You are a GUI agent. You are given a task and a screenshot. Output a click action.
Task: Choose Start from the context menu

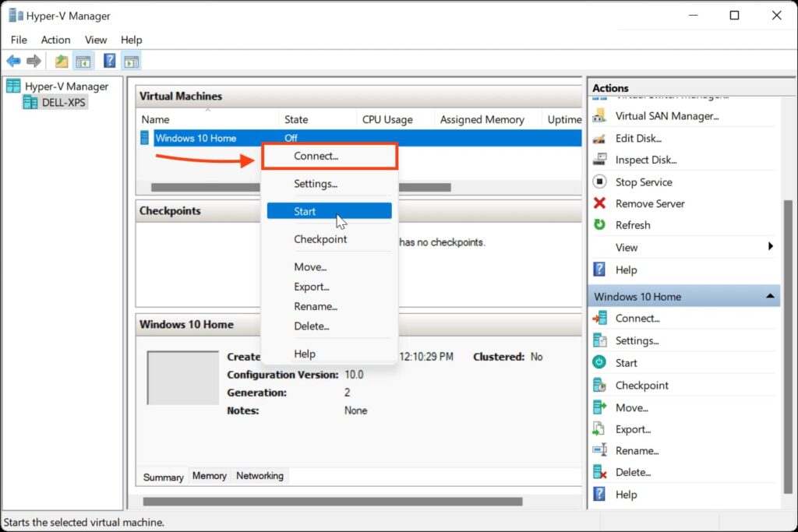[x=330, y=211]
